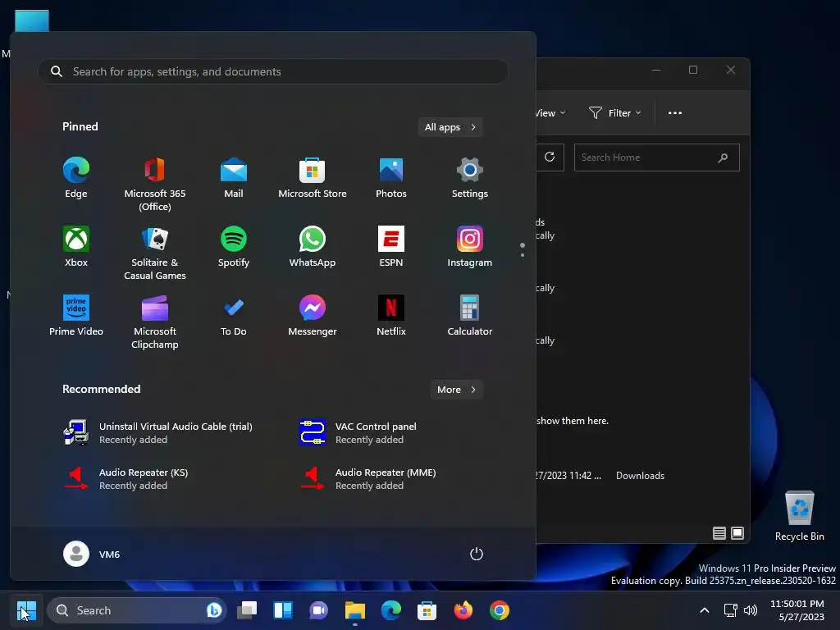Launch Instagram from pinned apps
The width and height of the screenshot is (840, 630).
tap(470, 248)
